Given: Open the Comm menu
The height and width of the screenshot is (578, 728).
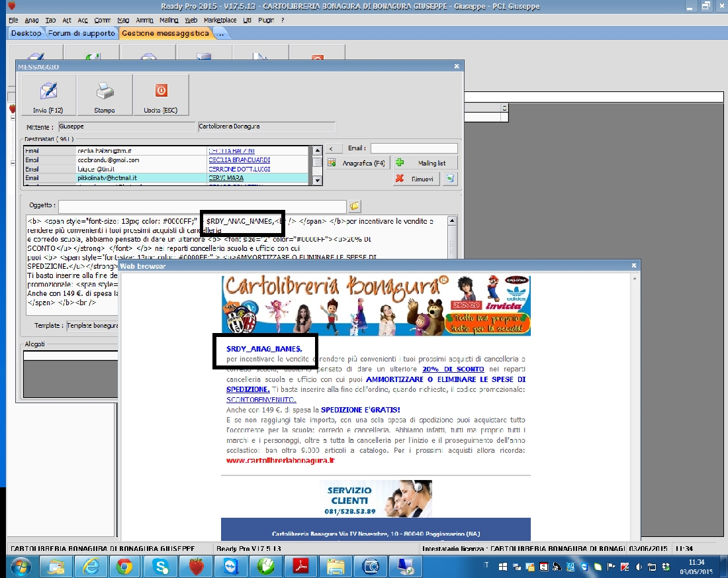Looking at the screenshot, I should coord(102,21).
